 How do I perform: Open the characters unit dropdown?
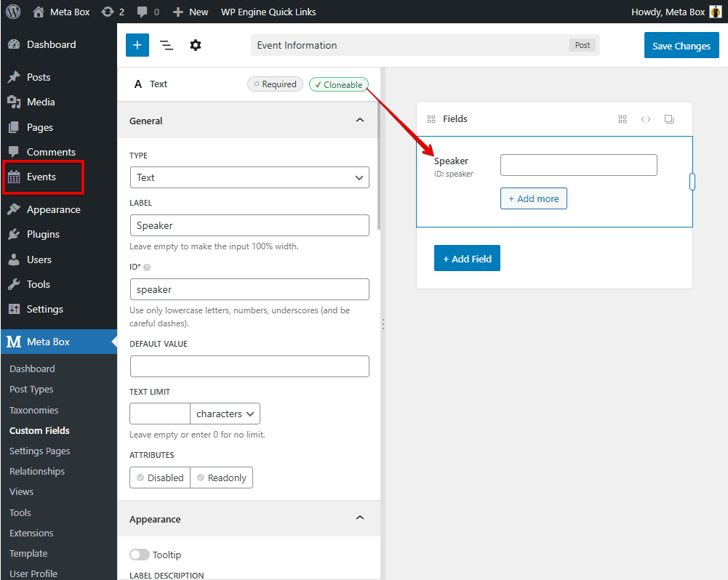click(225, 414)
